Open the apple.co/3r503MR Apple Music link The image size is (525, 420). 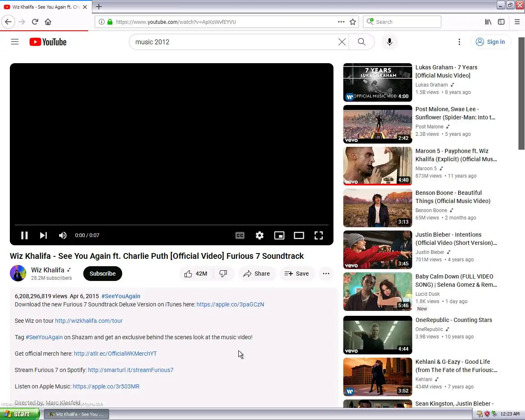pyautogui.click(x=106, y=386)
